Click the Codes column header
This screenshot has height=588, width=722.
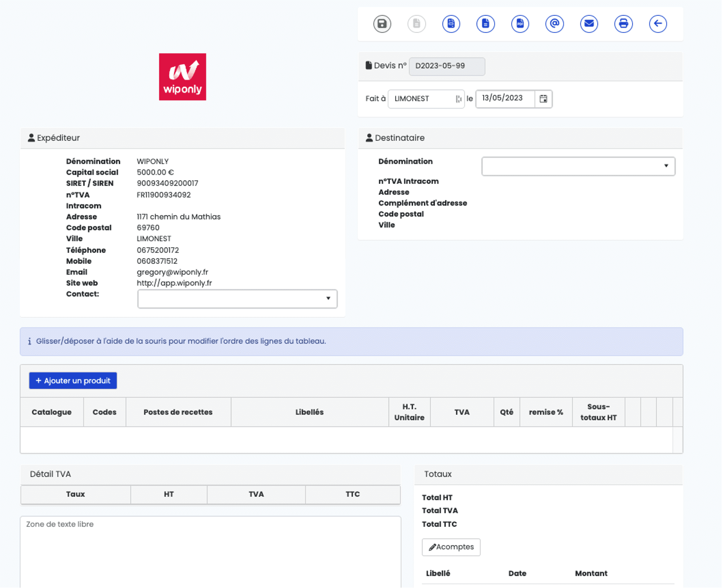coord(104,412)
